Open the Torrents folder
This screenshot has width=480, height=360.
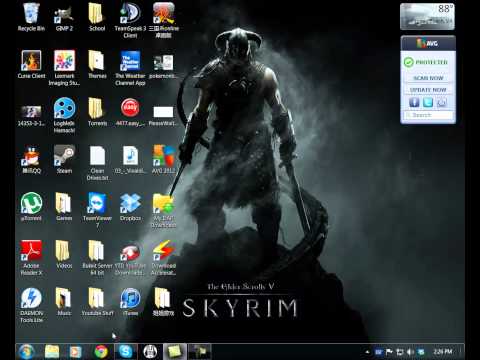click(97, 112)
